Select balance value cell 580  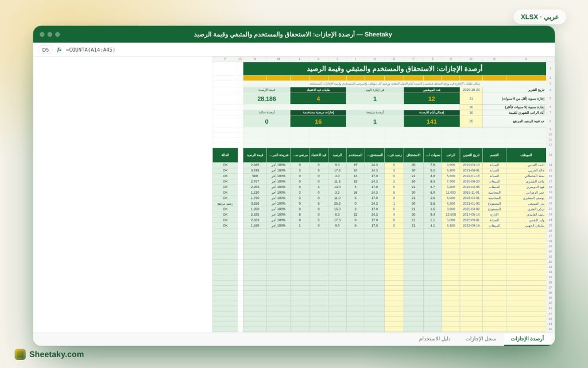[x=255, y=176]
